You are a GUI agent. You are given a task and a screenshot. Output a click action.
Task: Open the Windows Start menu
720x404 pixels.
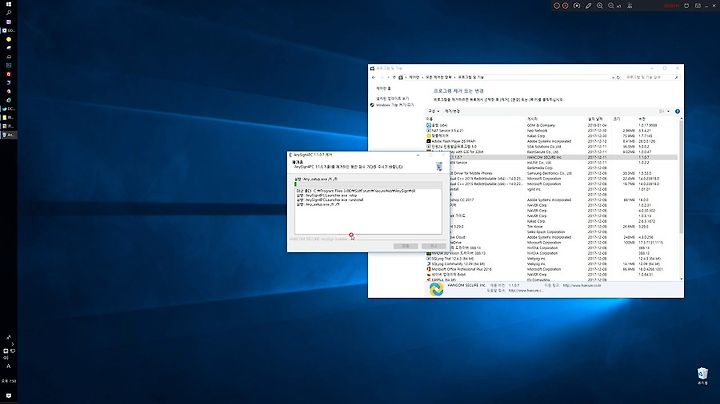click(x=8, y=4)
